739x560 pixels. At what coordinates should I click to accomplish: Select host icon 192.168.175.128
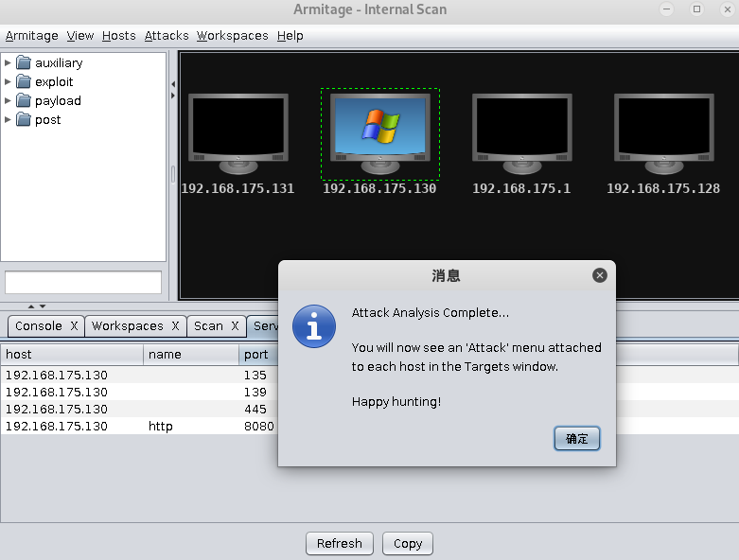pos(663,134)
